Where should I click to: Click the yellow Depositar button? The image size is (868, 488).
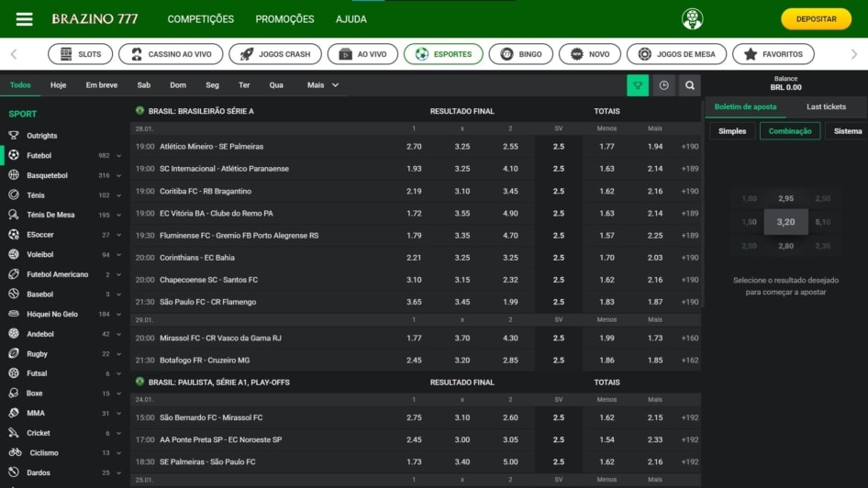point(816,19)
